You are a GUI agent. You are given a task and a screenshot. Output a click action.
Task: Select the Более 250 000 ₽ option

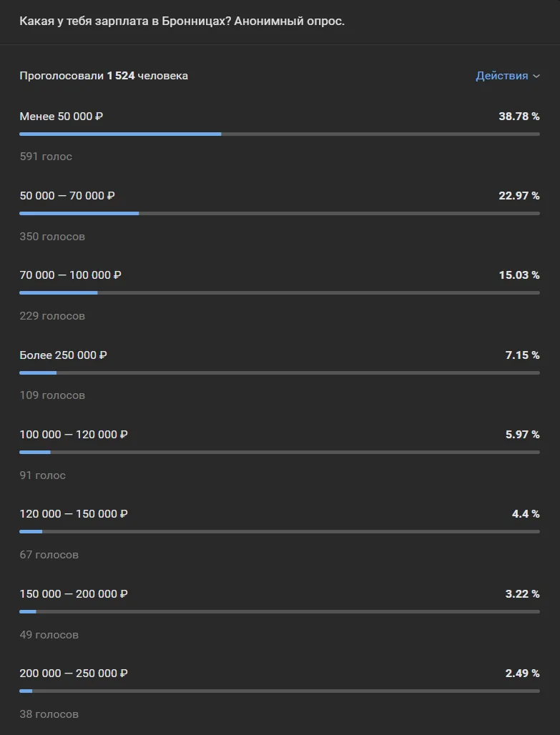pos(63,355)
